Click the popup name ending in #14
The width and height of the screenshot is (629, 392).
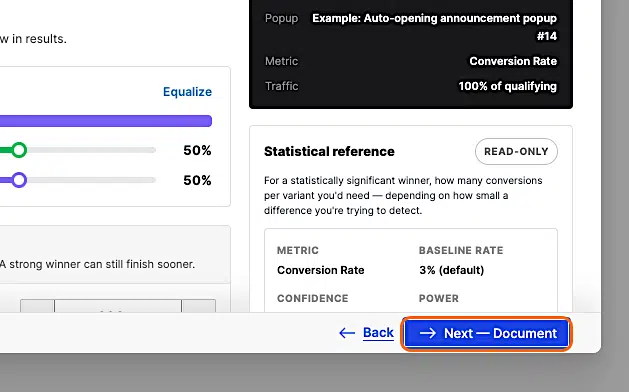point(434,27)
